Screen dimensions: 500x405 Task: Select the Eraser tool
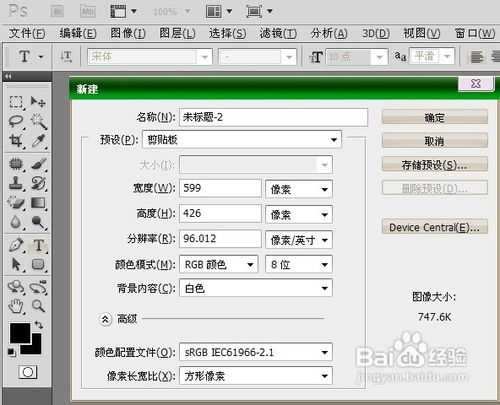[16, 203]
